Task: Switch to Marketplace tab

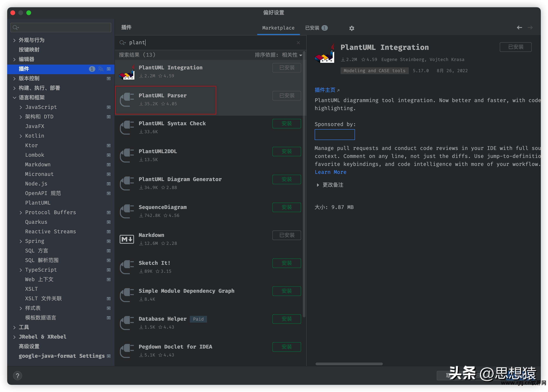Action: pos(278,28)
